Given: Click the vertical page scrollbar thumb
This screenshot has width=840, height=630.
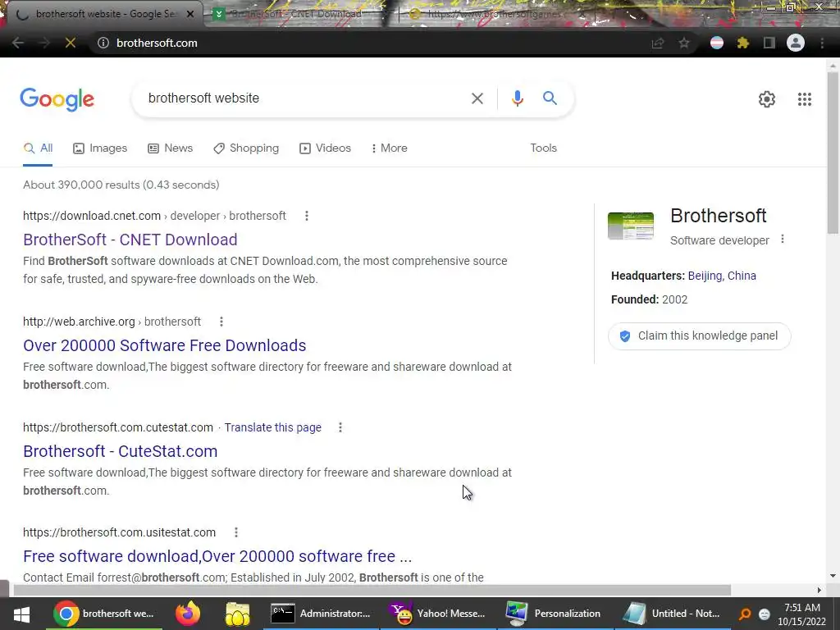Looking at the screenshot, I should point(833,153).
